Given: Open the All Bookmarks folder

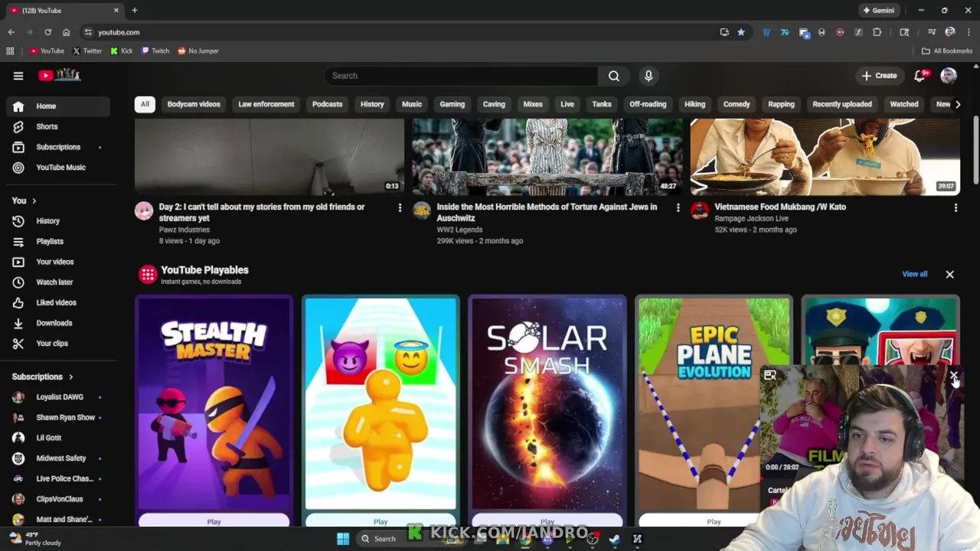Looking at the screenshot, I should 947,51.
